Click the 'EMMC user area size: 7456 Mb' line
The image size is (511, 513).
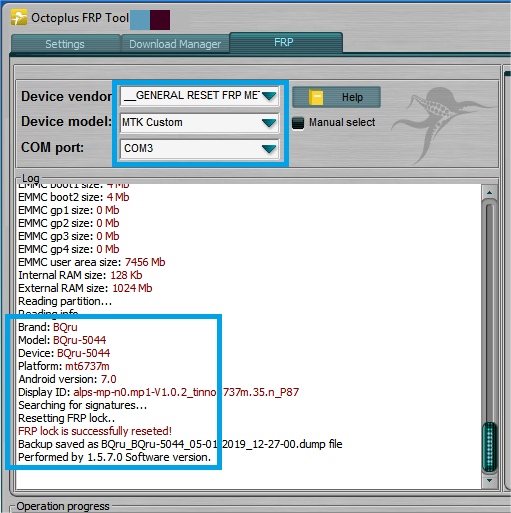(x=92, y=262)
